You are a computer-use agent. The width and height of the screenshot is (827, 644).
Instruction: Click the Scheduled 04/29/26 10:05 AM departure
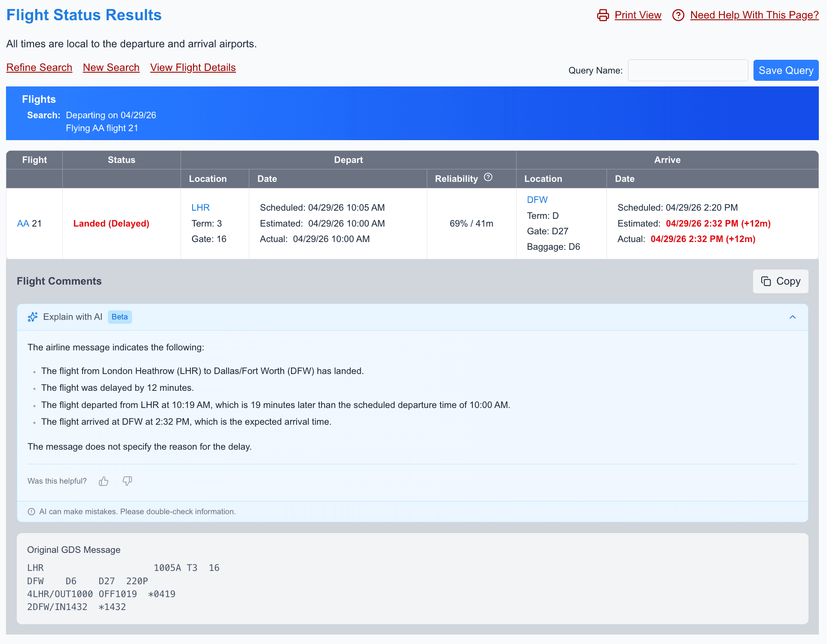click(322, 208)
